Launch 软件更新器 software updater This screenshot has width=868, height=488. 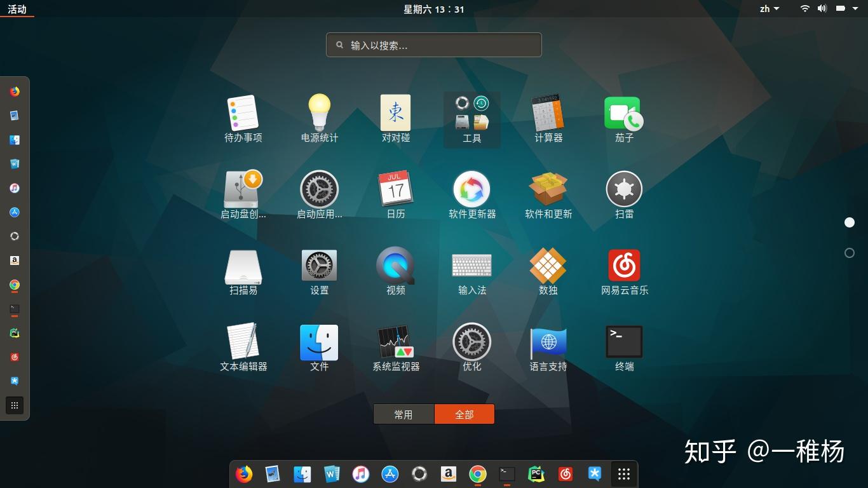pyautogui.click(x=472, y=195)
